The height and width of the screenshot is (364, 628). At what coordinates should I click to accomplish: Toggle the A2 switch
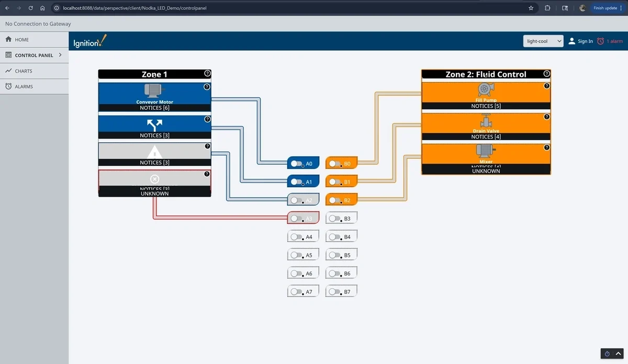[297, 200]
